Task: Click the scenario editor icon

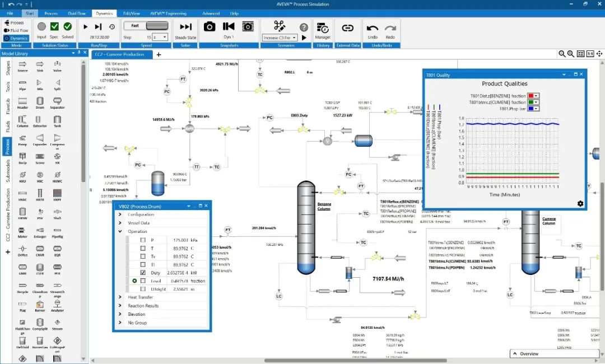Action: [280, 26]
